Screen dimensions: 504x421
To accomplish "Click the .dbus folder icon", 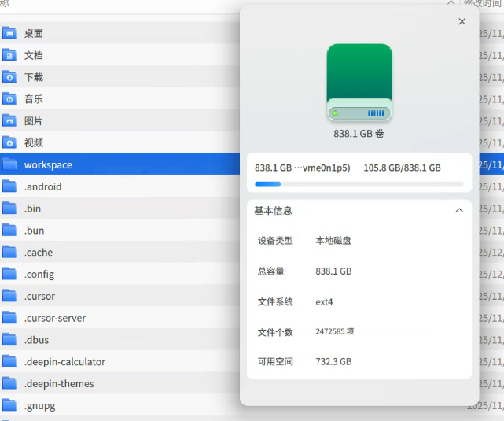I will [9, 339].
